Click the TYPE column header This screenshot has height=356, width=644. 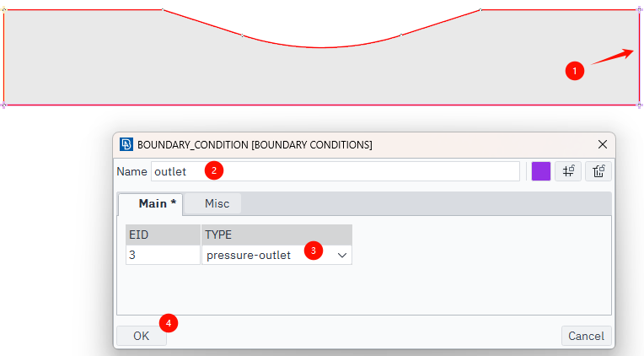pos(276,235)
